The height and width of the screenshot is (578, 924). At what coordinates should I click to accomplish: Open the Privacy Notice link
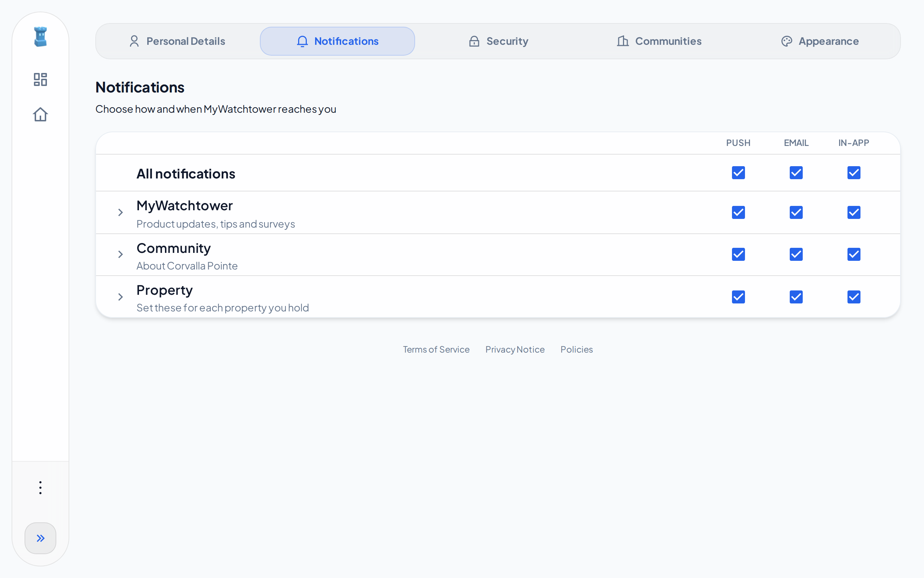tap(515, 349)
